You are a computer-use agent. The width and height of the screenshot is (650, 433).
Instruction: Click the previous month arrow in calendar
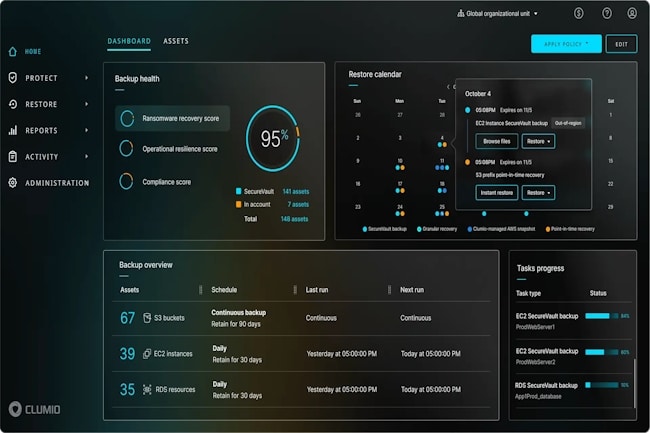448,87
